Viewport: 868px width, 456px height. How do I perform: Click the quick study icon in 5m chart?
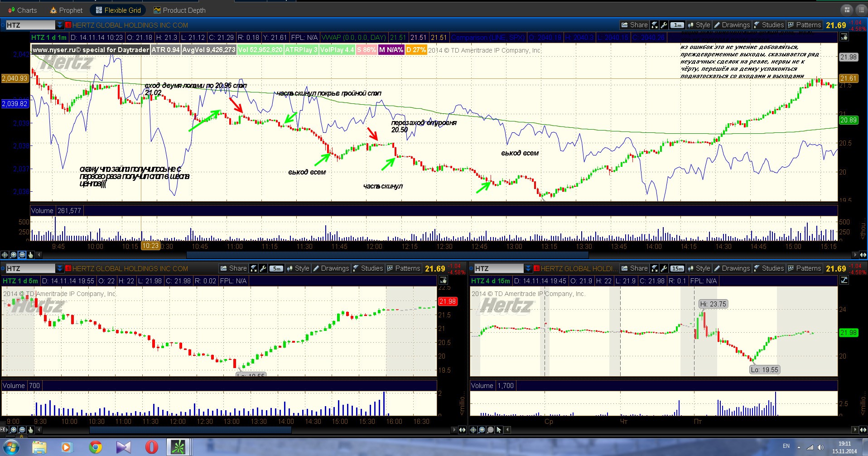pos(254,268)
